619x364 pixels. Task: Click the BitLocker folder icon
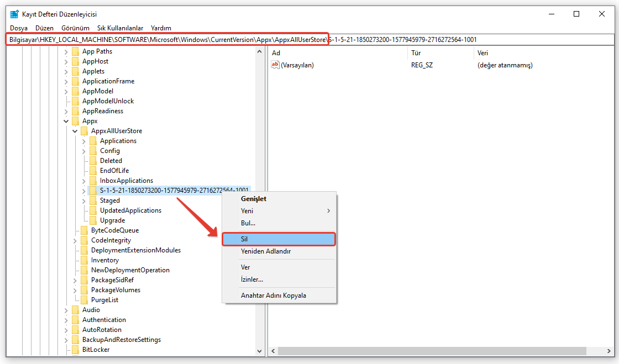pos(75,350)
